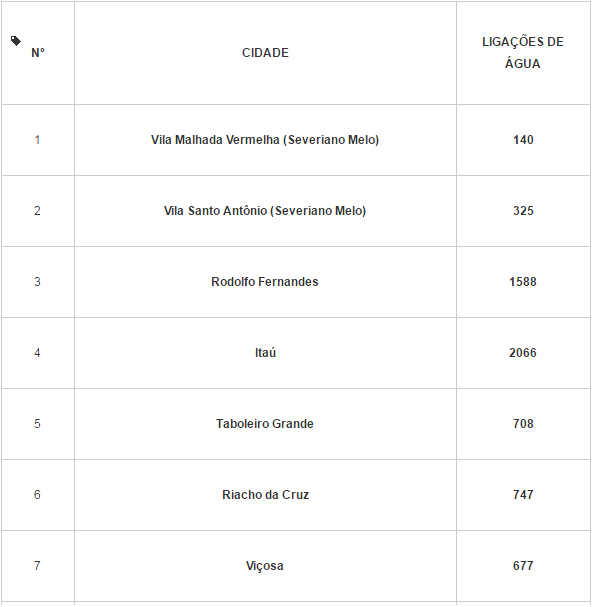Select the Taboleiro Grande cell
Viewport: 594px width, 607px height.
point(265,424)
